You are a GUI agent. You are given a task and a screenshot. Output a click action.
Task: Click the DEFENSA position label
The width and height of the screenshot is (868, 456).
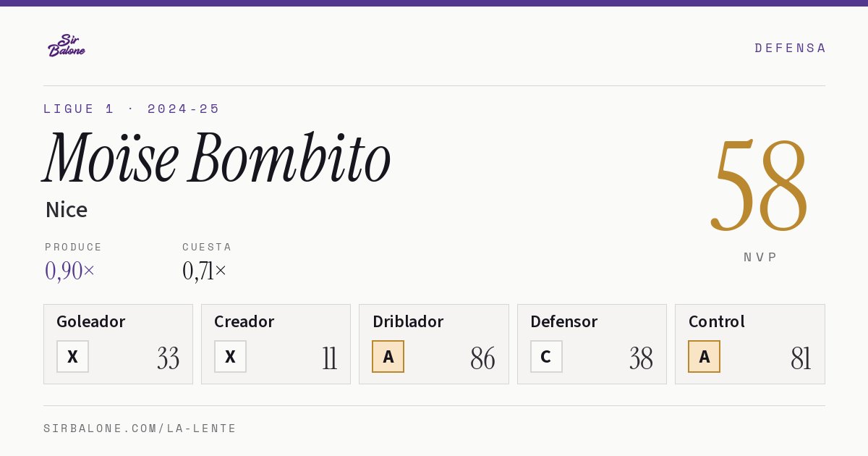(790, 48)
